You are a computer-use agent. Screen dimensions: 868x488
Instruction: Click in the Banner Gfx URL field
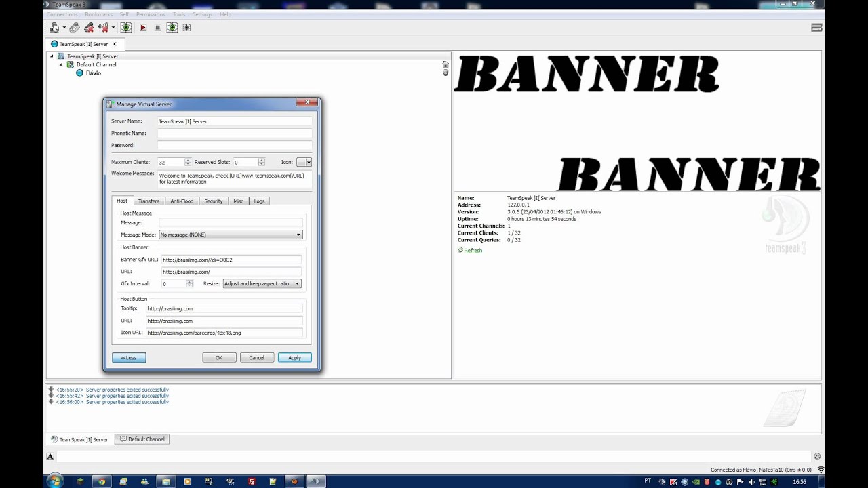pyautogui.click(x=231, y=260)
